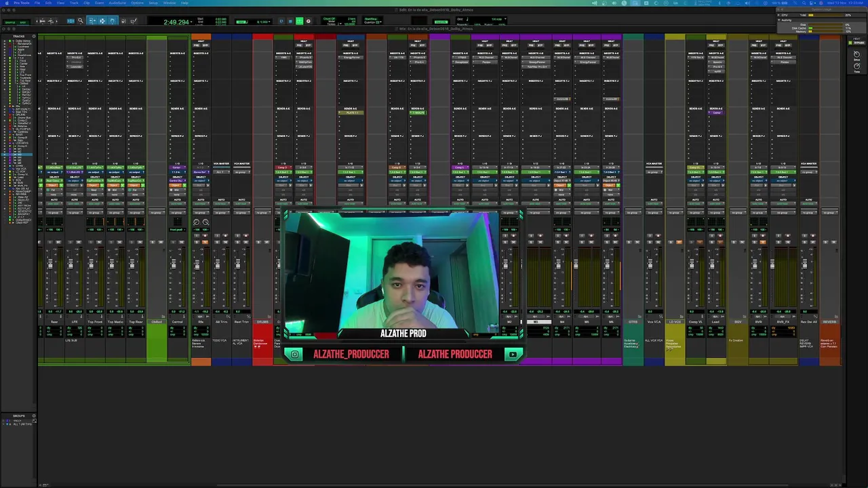Open the Apple menu

pos(5,3)
